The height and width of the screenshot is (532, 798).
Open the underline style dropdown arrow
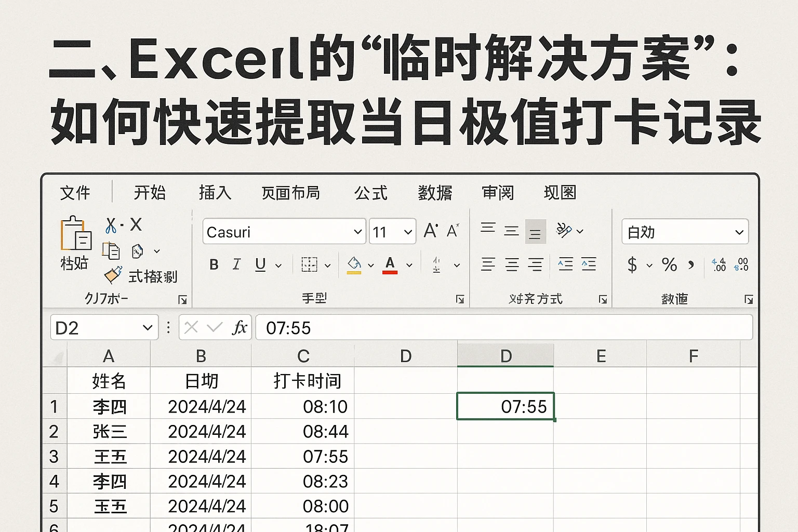pyautogui.click(x=278, y=265)
